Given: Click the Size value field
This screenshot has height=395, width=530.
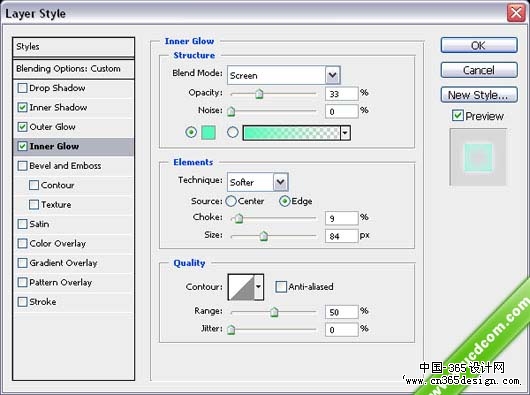Looking at the screenshot, I should click(x=341, y=236).
